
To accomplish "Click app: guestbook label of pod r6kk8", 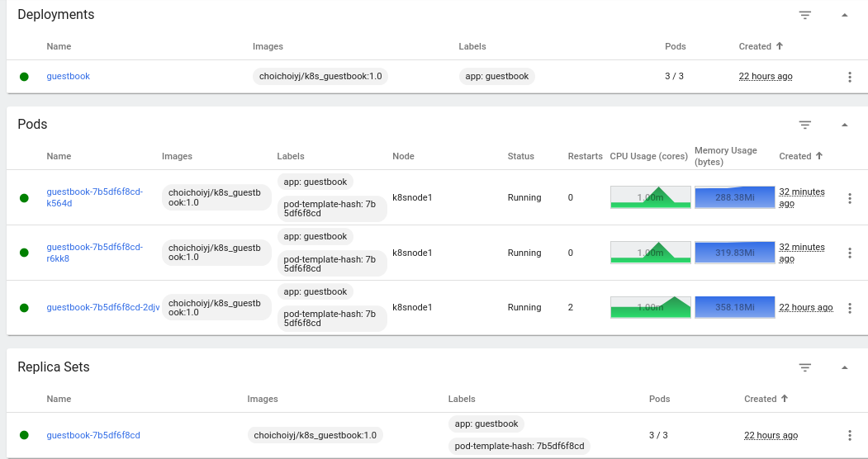I will point(315,237).
